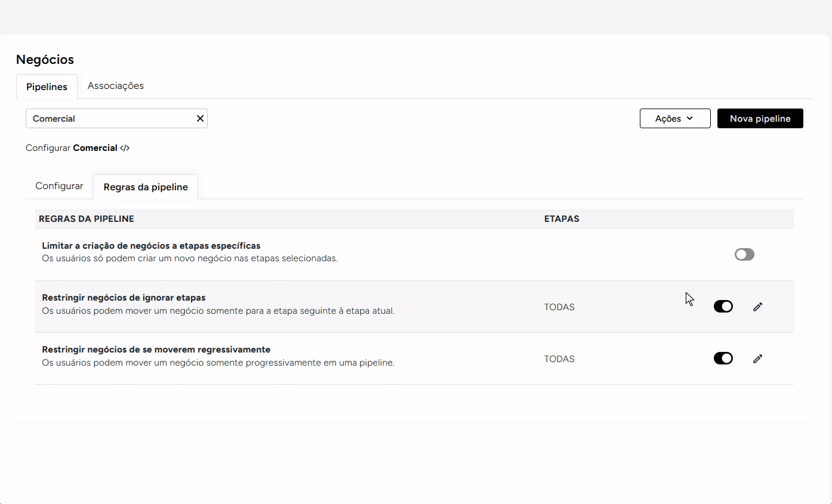Edit stages for the ignorar etapas rule
Image resolution: width=832 pixels, height=504 pixels.
757,307
